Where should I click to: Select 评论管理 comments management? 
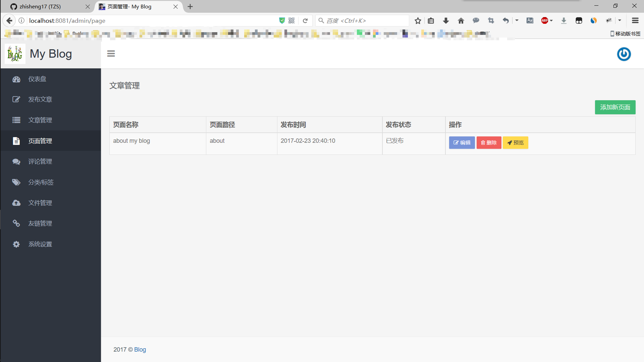40,162
